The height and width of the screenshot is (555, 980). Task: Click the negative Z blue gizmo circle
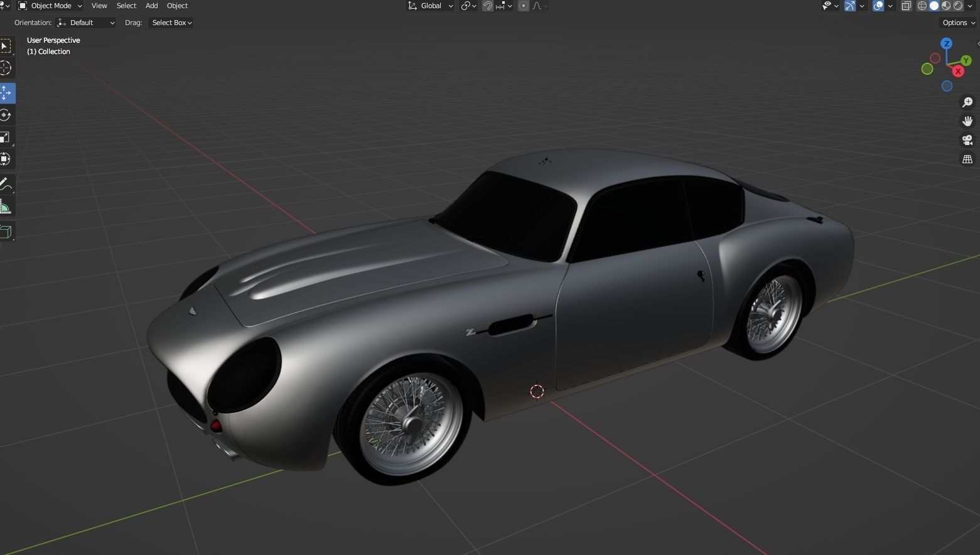click(947, 86)
